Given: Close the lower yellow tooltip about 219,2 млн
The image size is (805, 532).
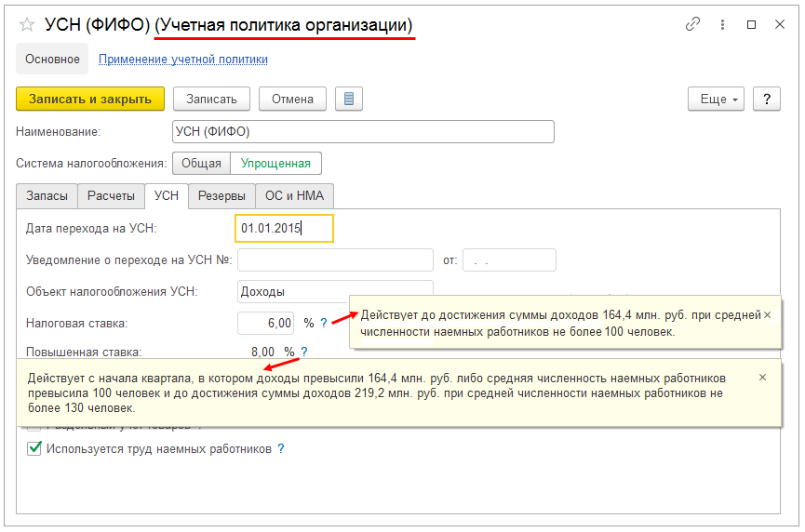Looking at the screenshot, I should (762, 378).
